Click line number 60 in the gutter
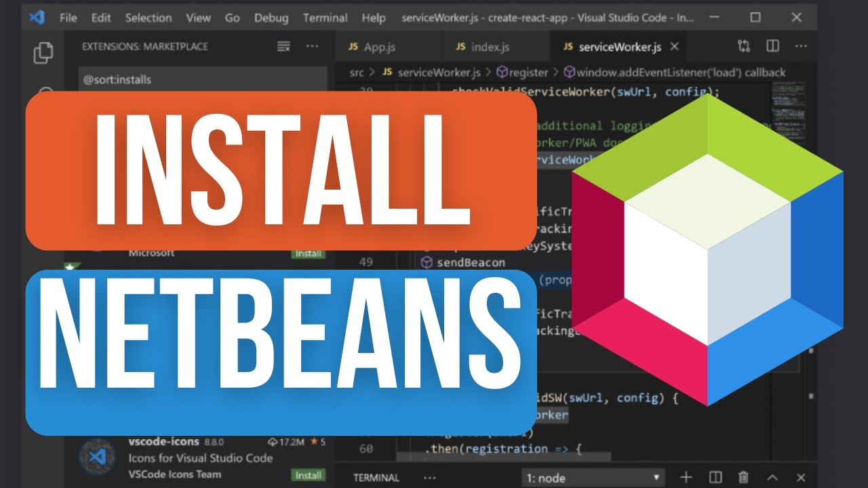The image size is (868, 488). pyautogui.click(x=366, y=449)
